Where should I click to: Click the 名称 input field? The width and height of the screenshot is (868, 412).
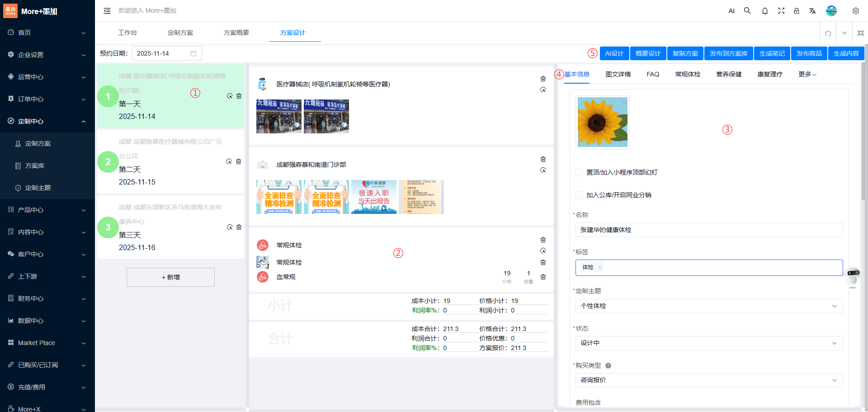click(708, 230)
